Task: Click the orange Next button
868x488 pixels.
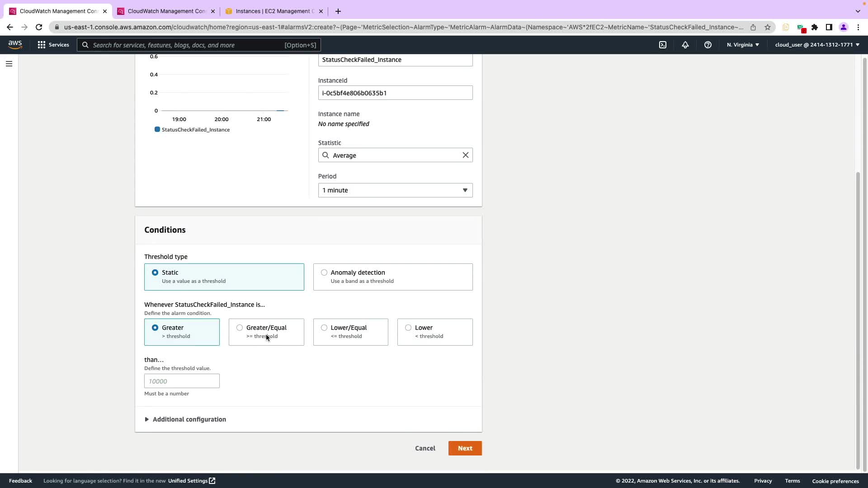Action: click(465, 448)
